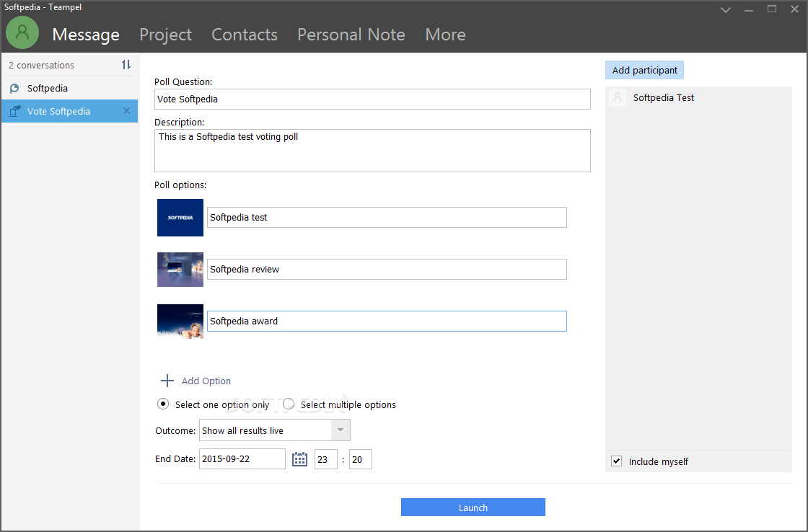Click into the Description text area
Image resolution: width=808 pixels, height=532 pixels.
pos(372,151)
